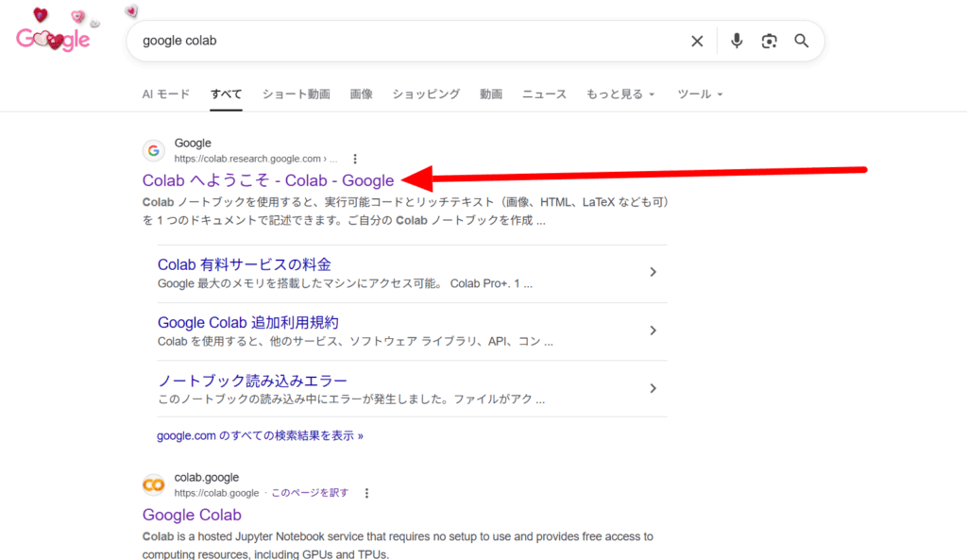Open three-dot menu for colab.google result
The height and width of the screenshot is (560, 967).
tap(367, 493)
